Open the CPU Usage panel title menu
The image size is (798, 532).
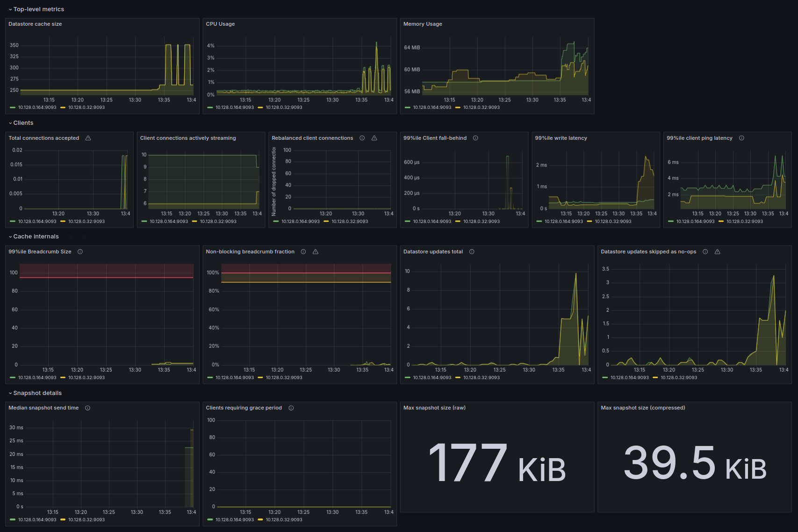pyautogui.click(x=221, y=24)
